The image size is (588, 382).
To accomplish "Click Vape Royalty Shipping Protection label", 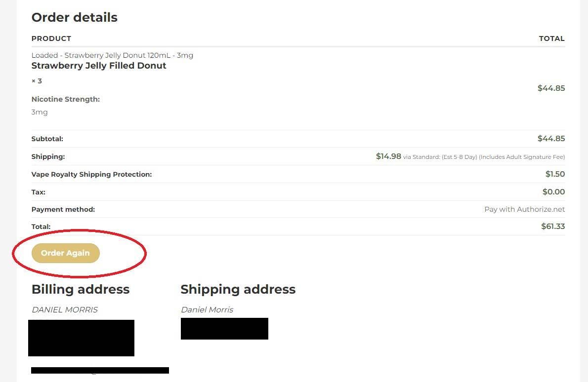I will (x=91, y=174).
